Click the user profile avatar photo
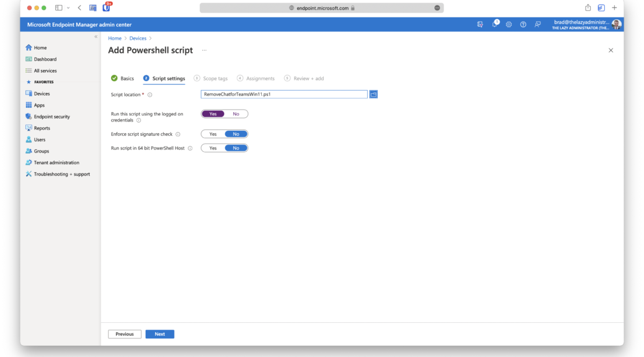This screenshot has width=644, height=357. pyautogui.click(x=616, y=25)
